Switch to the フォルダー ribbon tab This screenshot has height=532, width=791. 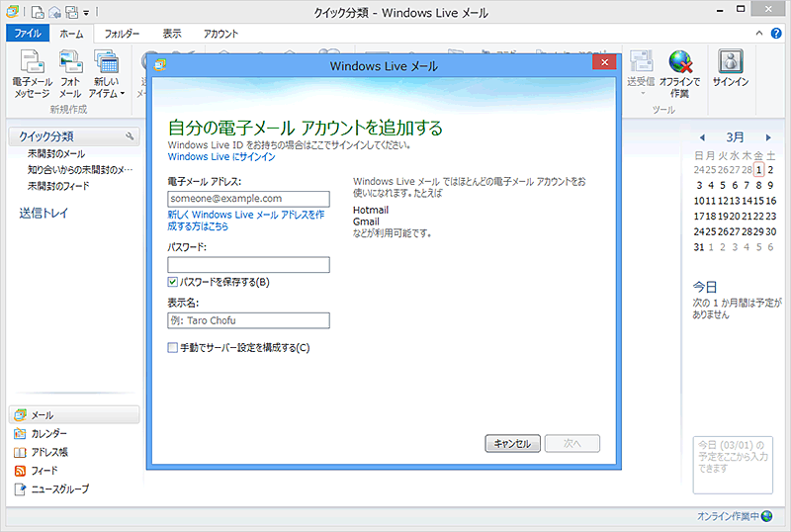(122, 34)
